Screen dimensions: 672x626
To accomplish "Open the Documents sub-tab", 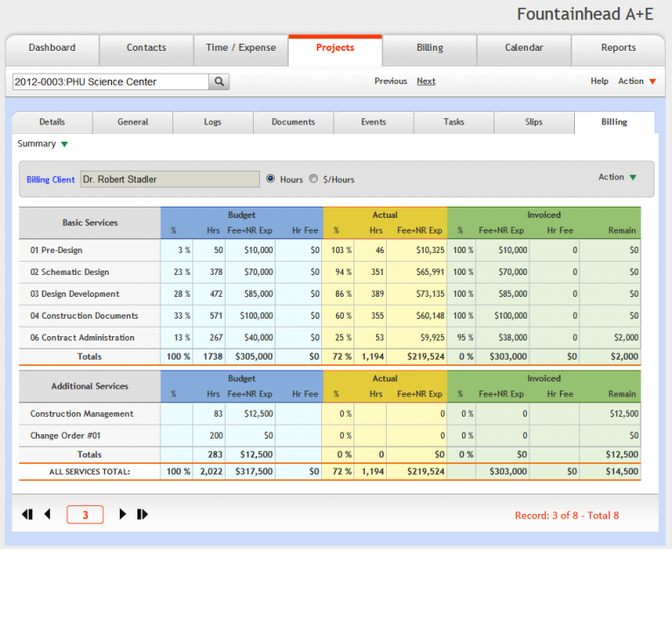I will click(x=293, y=123).
